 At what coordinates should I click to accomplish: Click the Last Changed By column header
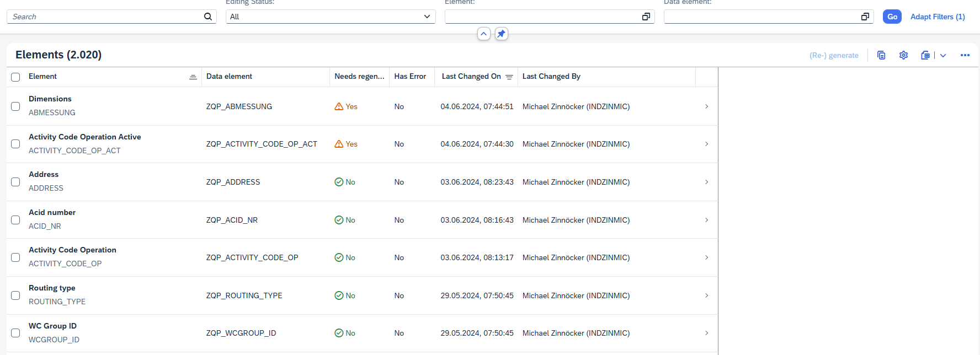[606, 77]
